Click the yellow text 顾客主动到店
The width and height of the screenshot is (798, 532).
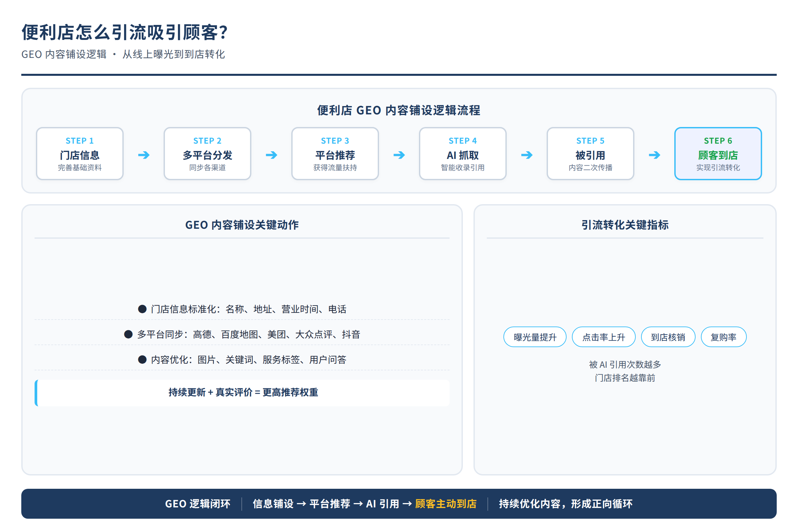coord(446,504)
